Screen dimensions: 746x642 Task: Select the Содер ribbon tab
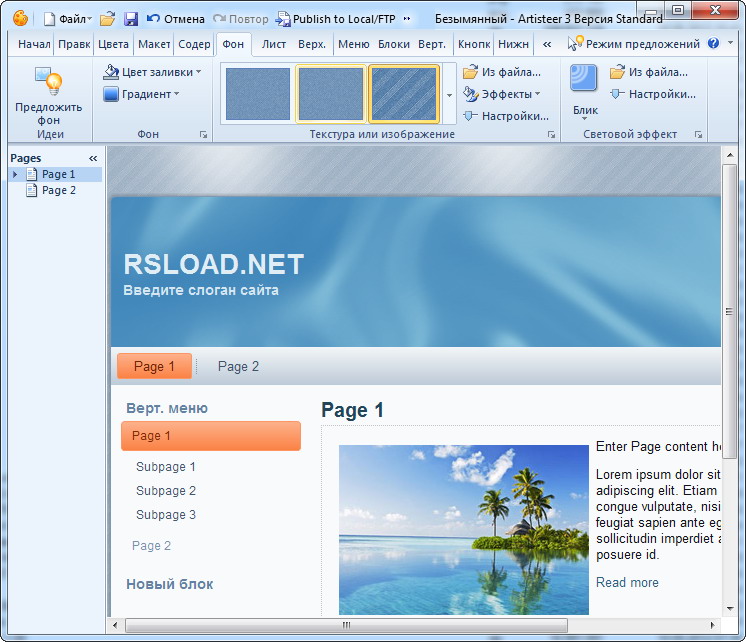[x=194, y=44]
